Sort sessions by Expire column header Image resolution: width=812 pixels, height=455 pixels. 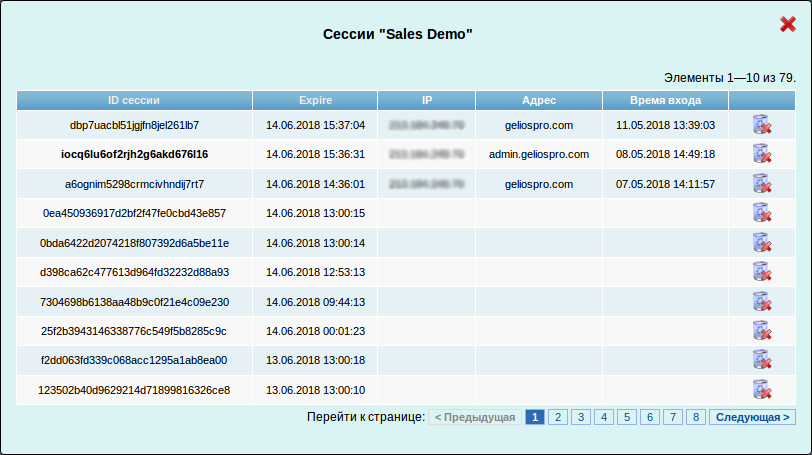315,100
